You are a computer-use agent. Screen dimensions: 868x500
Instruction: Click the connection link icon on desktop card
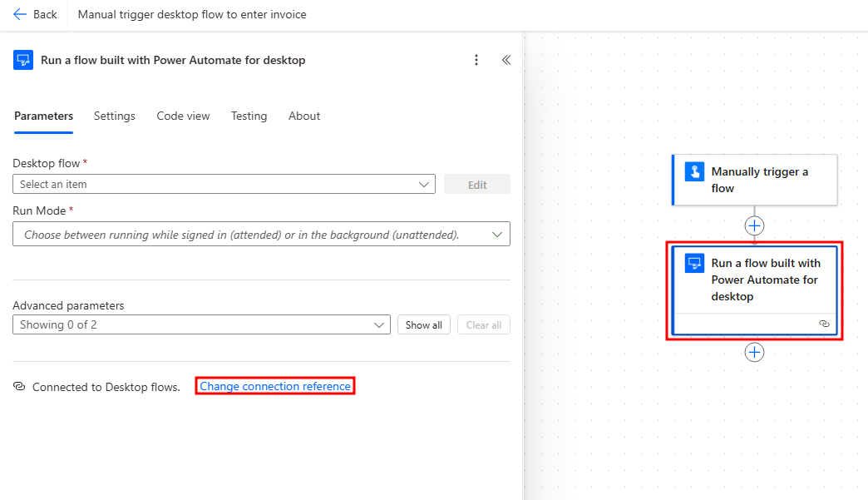[x=824, y=324]
